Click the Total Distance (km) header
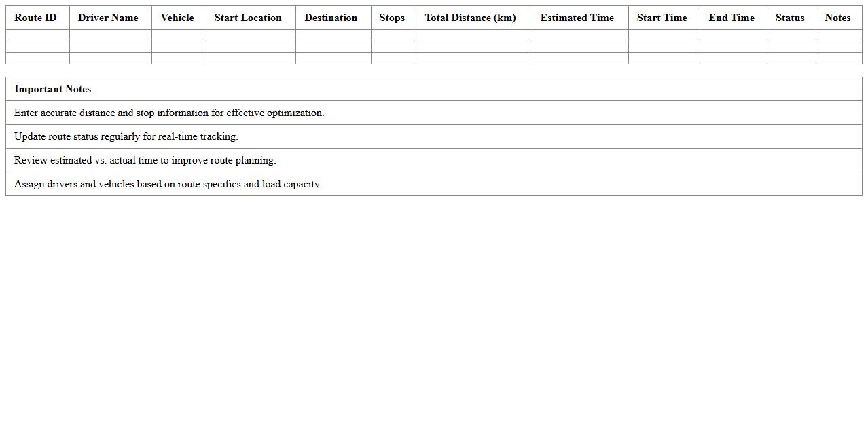Screen dimensions: 868x441 [x=470, y=18]
